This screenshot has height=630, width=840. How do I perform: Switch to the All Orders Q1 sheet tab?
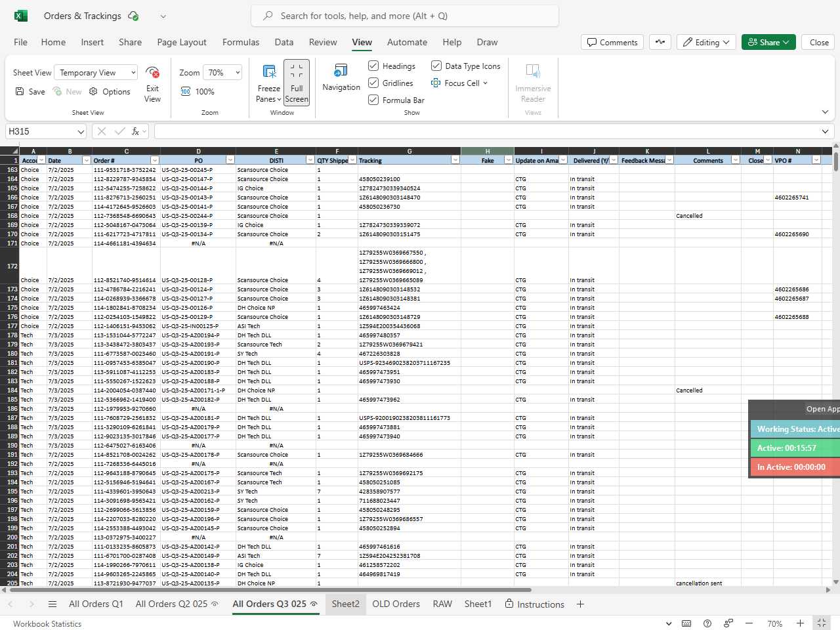(x=96, y=604)
